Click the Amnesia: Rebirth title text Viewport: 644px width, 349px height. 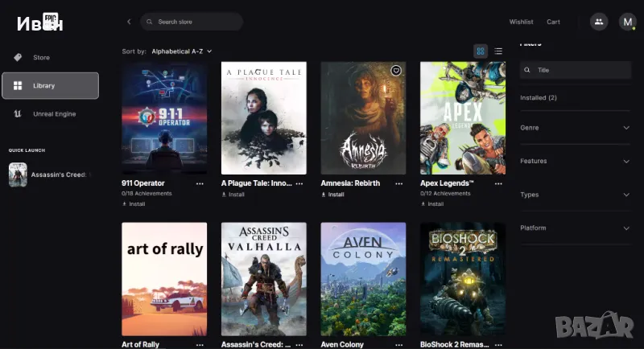(x=350, y=183)
